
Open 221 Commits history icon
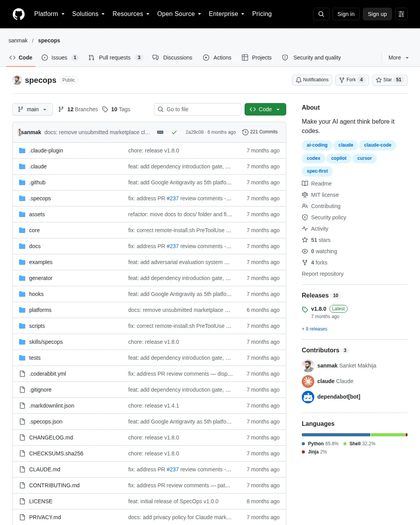[x=245, y=132]
